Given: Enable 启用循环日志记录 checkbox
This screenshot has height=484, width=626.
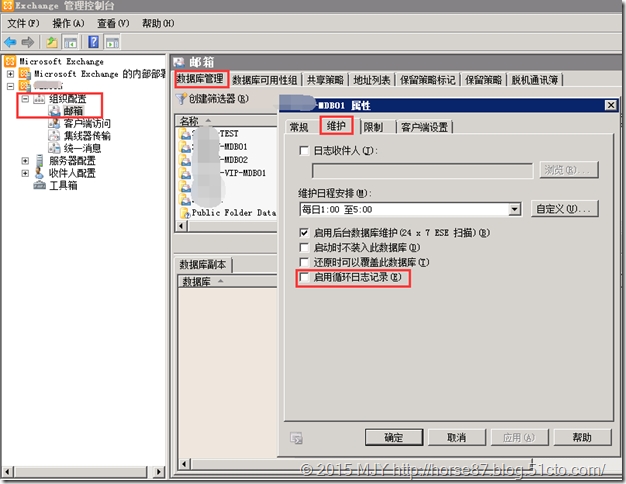Looking at the screenshot, I should pyautogui.click(x=304, y=277).
